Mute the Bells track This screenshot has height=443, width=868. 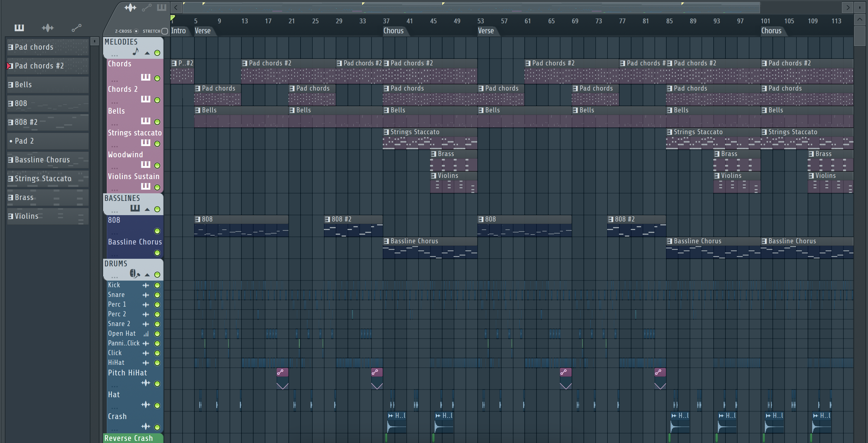pyautogui.click(x=157, y=122)
